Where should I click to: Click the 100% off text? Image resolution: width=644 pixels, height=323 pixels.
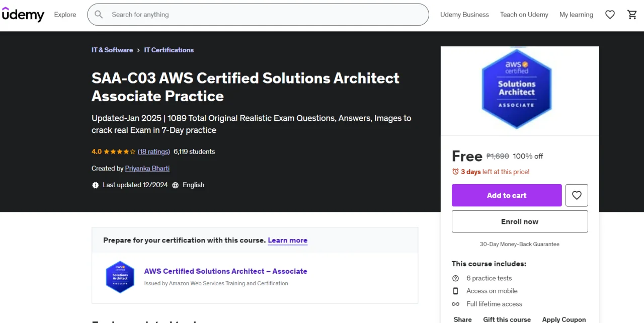coord(528,156)
